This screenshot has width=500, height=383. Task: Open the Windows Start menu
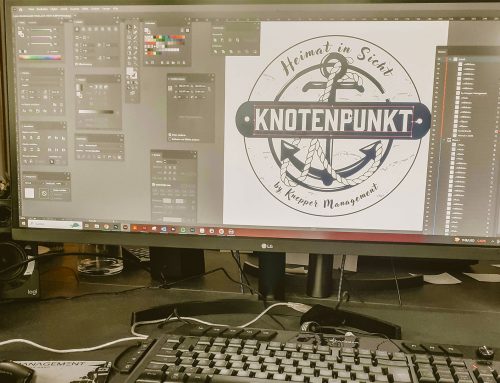[x=24, y=222]
